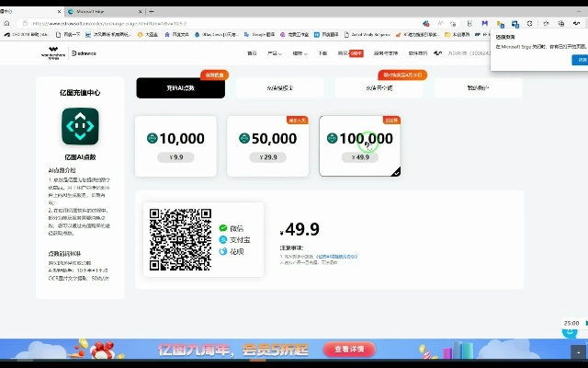Click the blue chat support icon at right edge

point(570,331)
